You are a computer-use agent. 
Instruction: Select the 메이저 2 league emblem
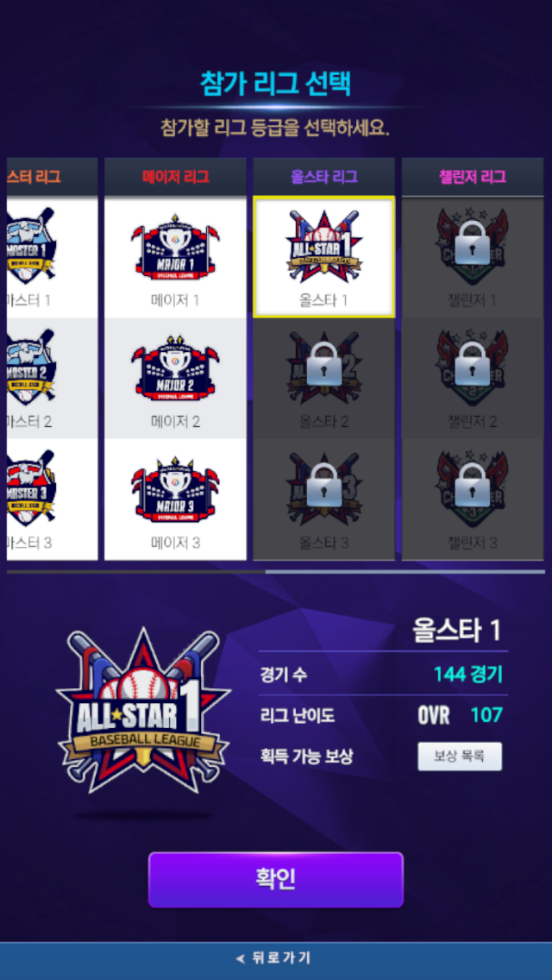pos(175,368)
